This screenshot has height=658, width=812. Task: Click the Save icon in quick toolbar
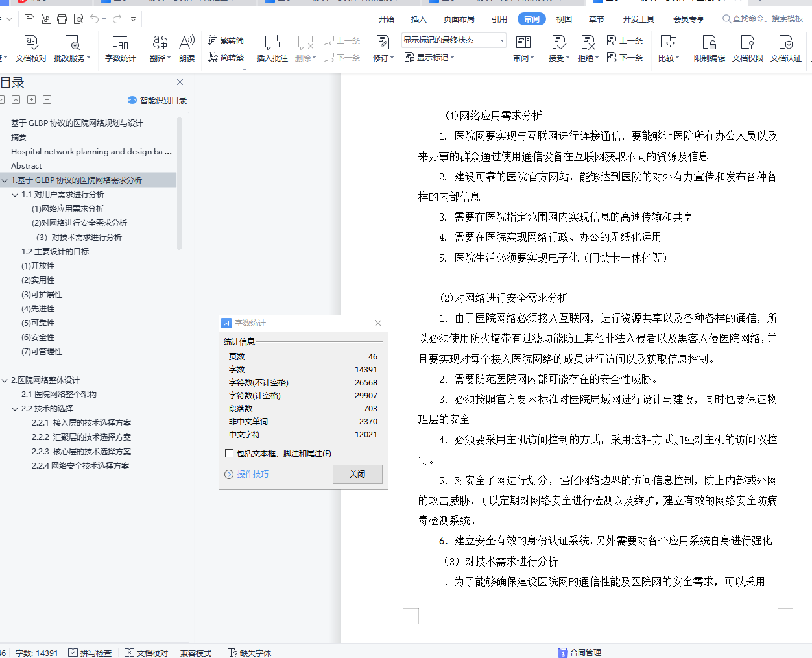tap(29, 19)
